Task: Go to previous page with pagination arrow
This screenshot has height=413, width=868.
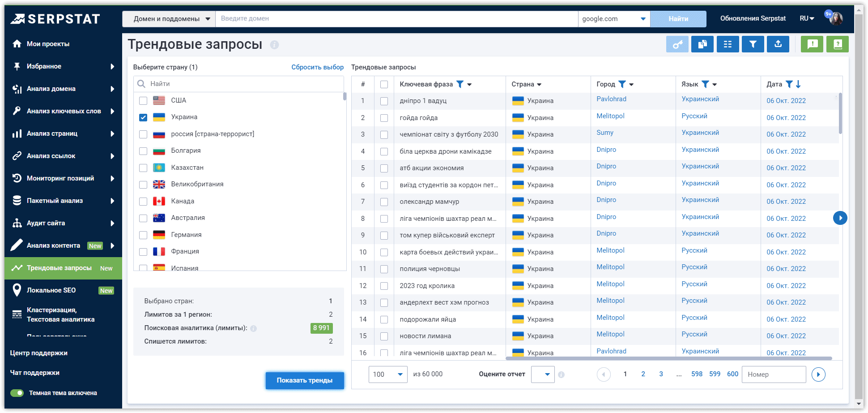Action: click(x=604, y=374)
